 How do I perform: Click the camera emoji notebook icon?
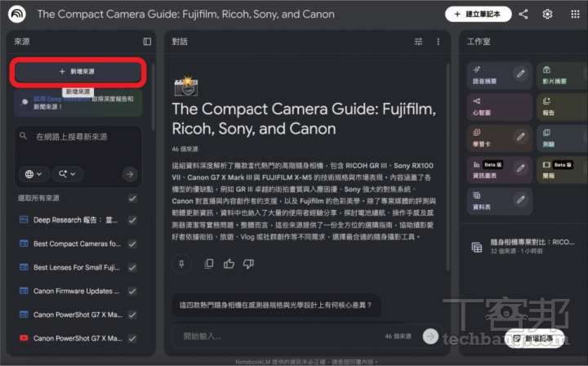(186, 86)
